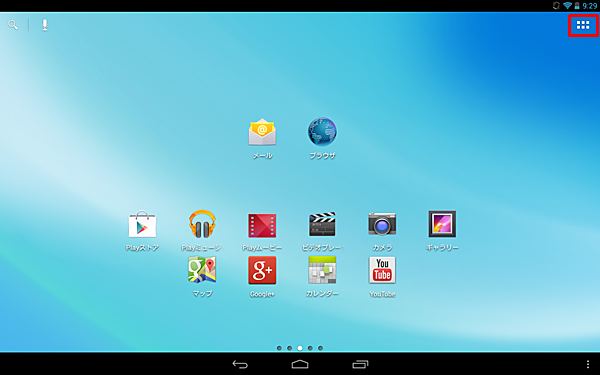Open the all apps grid drawer
The image size is (600, 375).
583,25
